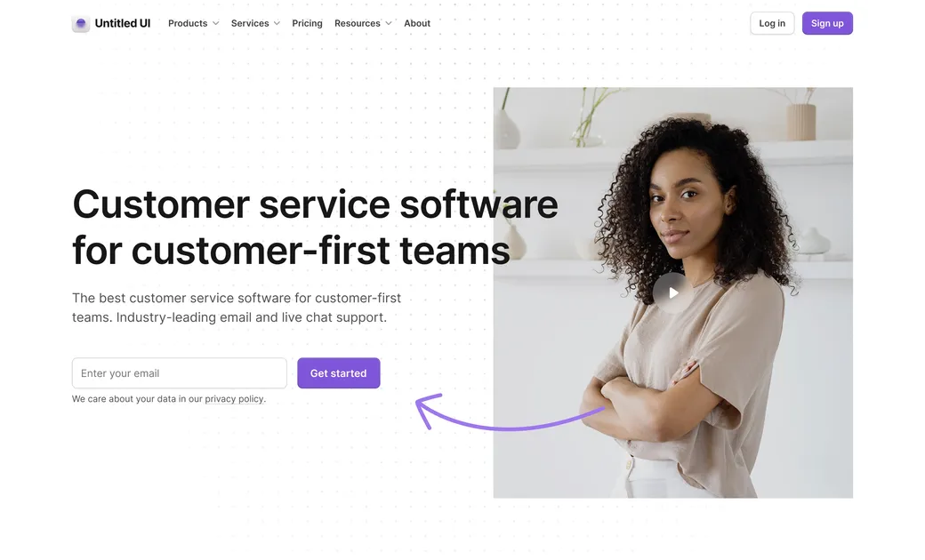Open the Products menu label

(188, 24)
